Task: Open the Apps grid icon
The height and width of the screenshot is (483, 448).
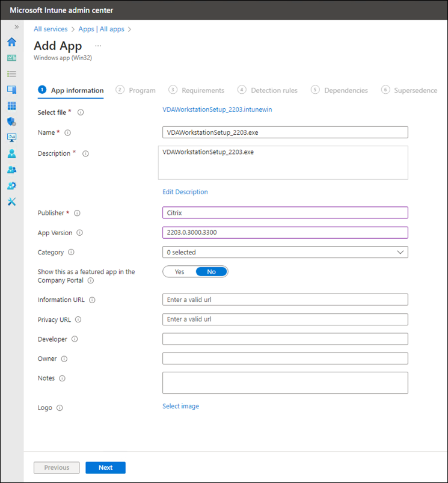Action: click(11, 106)
